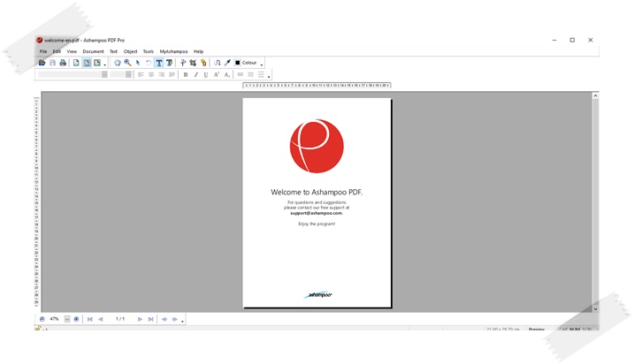Align text left
Image resolution: width=634 pixels, height=364 pixels.
(141, 74)
